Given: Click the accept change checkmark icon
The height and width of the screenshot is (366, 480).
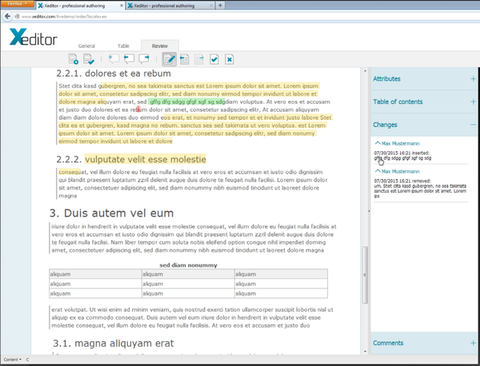Looking at the screenshot, I should pos(214,59).
